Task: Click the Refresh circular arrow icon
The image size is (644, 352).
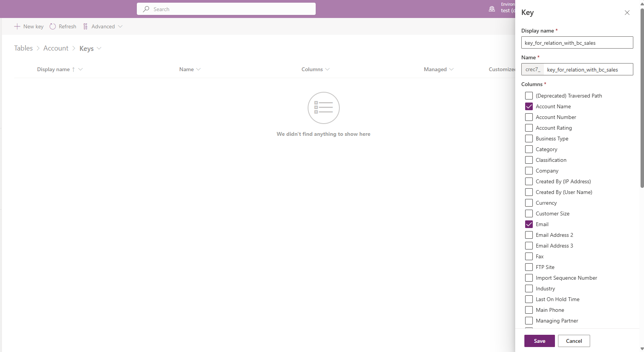Action: tap(53, 26)
